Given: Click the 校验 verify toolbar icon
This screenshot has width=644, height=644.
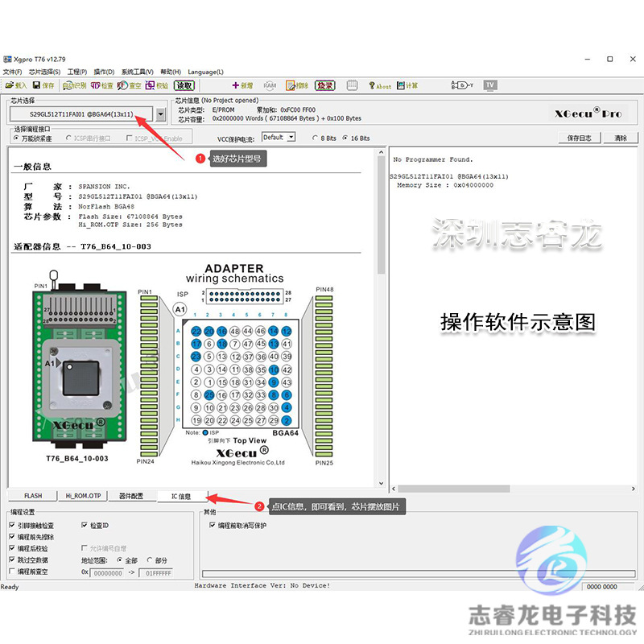Looking at the screenshot, I should 157,85.
